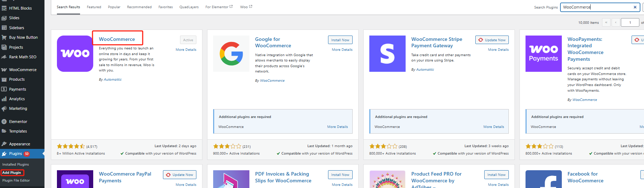Open Marketing from the sidebar

(x=18, y=108)
